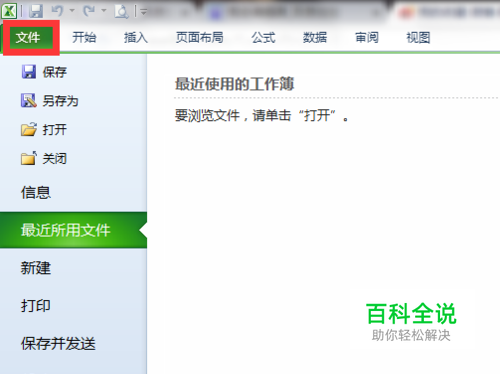Click the Excel application icon in title bar
This screenshot has height=374, width=500.
pos(9,11)
